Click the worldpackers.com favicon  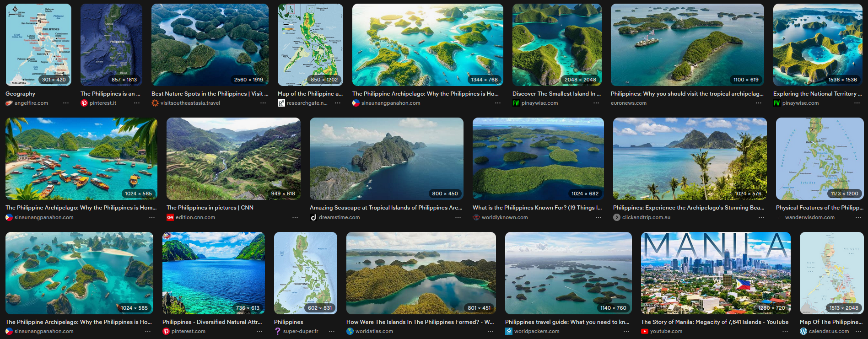click(509, 332)
